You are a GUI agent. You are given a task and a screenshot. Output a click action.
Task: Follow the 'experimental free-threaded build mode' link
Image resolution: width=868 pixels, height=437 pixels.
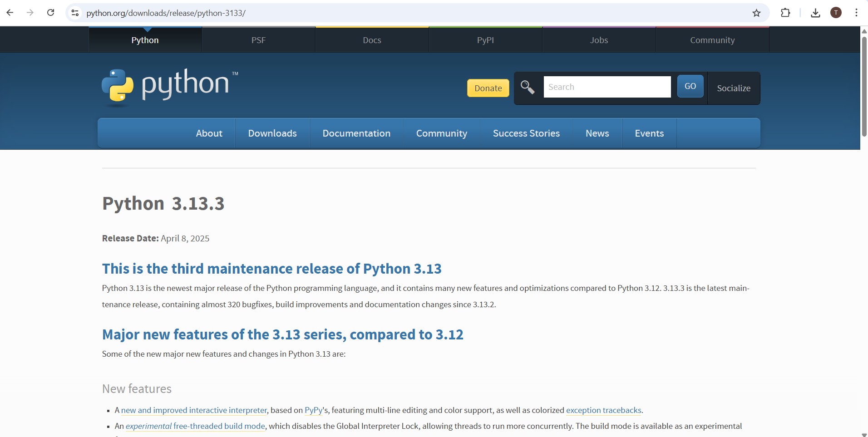[x=195, y=426]
